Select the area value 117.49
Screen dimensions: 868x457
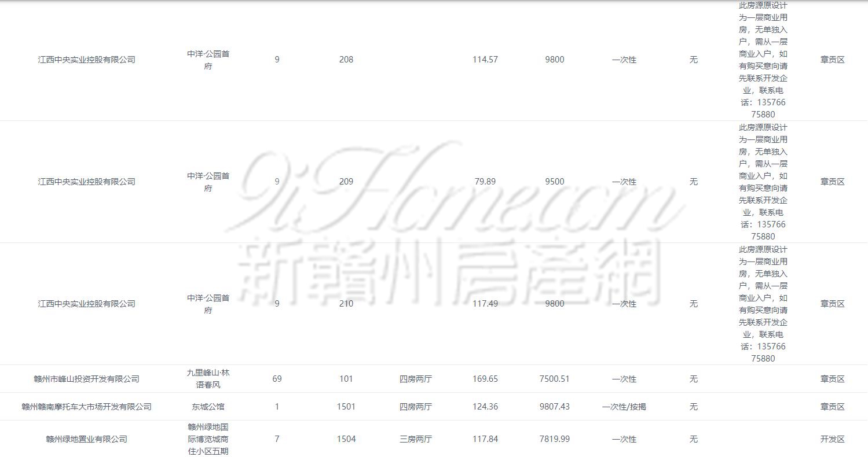click(485, 304)
